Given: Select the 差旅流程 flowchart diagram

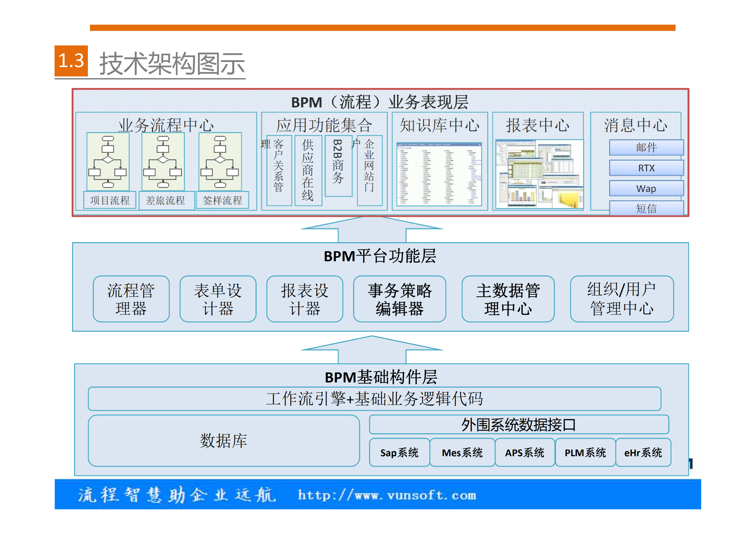Looking at the screenshot, I should (163, 162).
